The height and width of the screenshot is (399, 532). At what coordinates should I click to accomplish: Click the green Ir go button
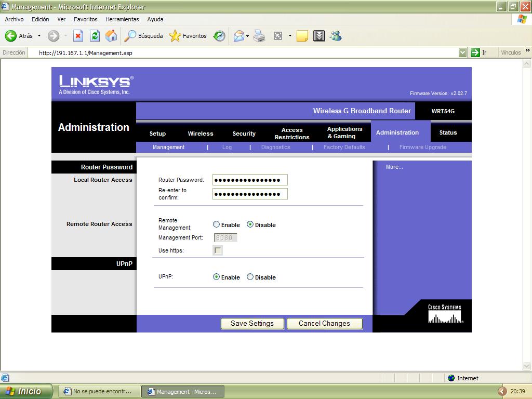tap(475, 52)
